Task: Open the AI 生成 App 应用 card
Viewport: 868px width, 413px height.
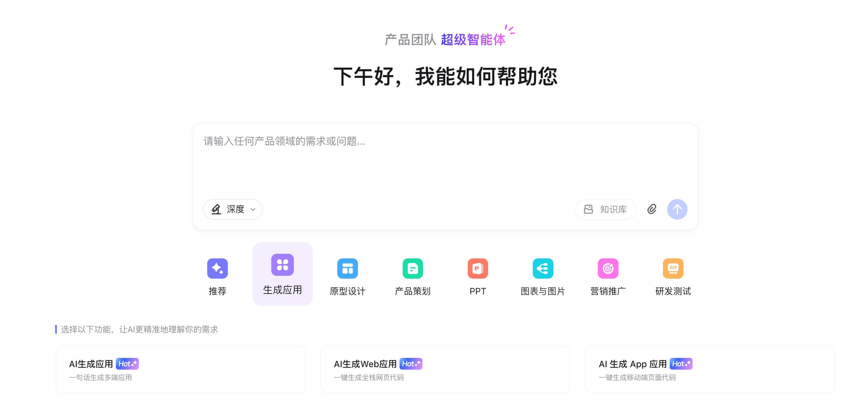Action: tap(710, 369)
